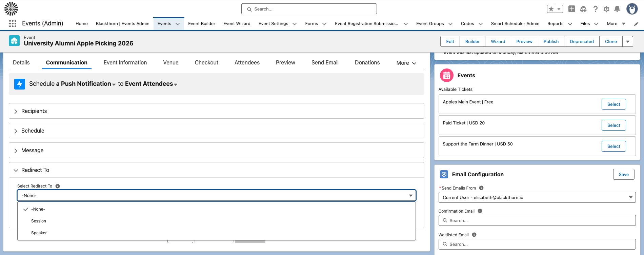This screenshot has height=255, width=644.
Task: Click the Send Emails From info icon
Action: tap(481, 188)
